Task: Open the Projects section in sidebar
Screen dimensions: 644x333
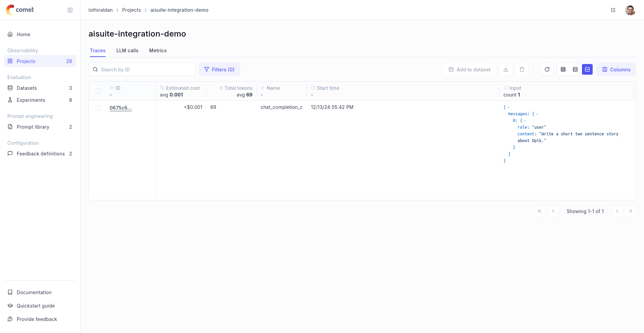Action: (x=26, y=61)
